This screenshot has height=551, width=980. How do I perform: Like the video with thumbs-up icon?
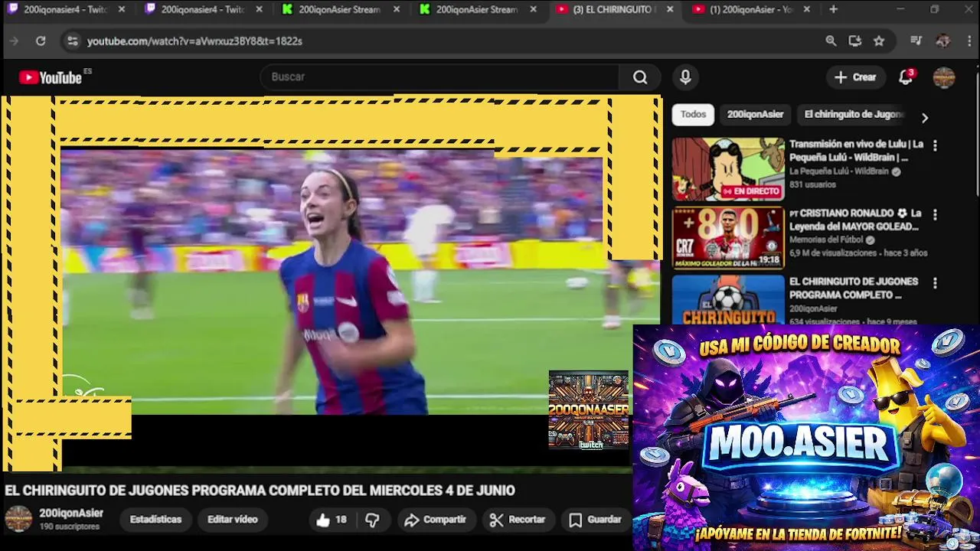[x=331, y=520]
